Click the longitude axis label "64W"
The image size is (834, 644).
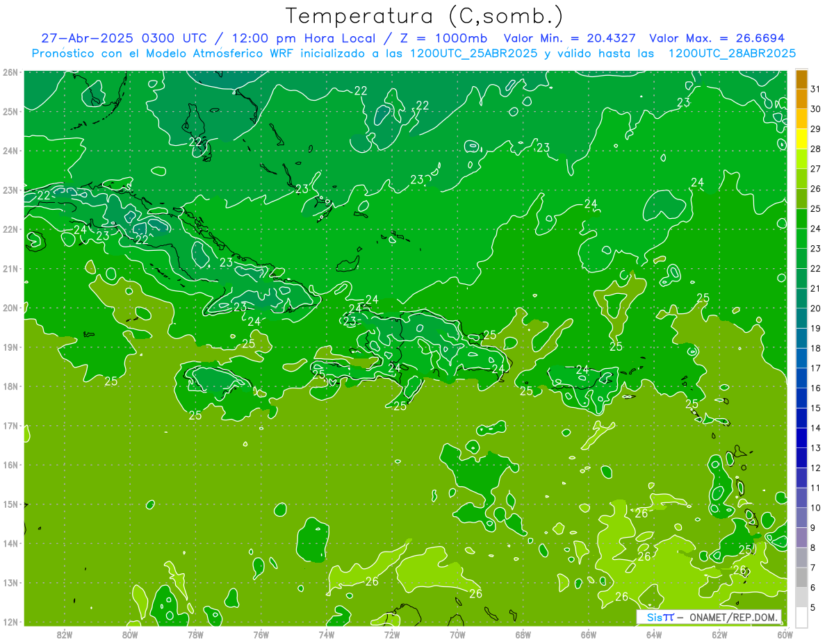click(x=654, y=634)
